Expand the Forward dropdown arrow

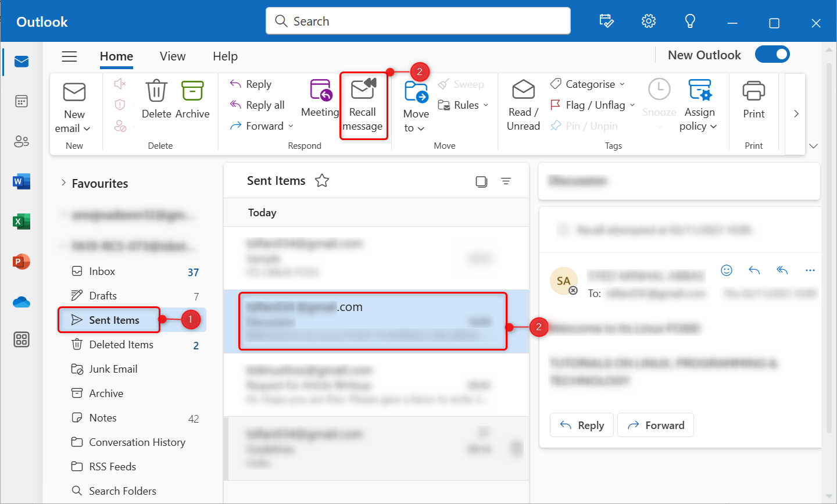291,126
